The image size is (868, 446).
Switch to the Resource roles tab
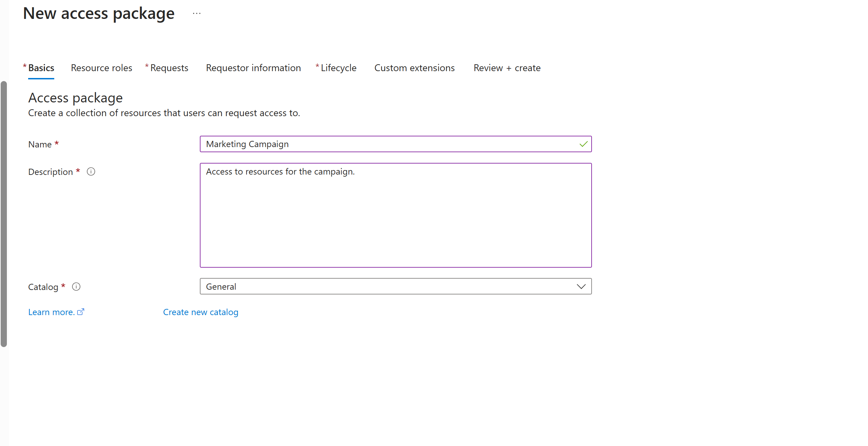pos(101,68)
